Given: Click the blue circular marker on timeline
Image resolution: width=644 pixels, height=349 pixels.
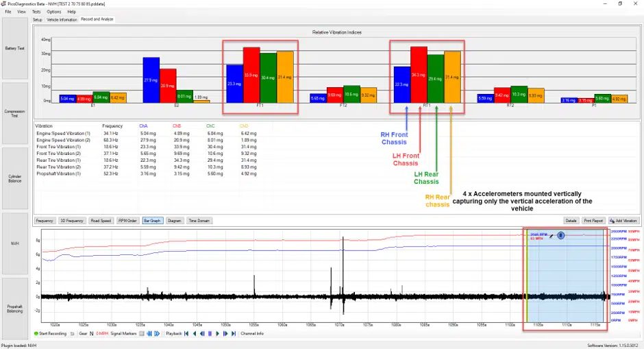Looking at the screenshot, I should [x=560, y=235].
